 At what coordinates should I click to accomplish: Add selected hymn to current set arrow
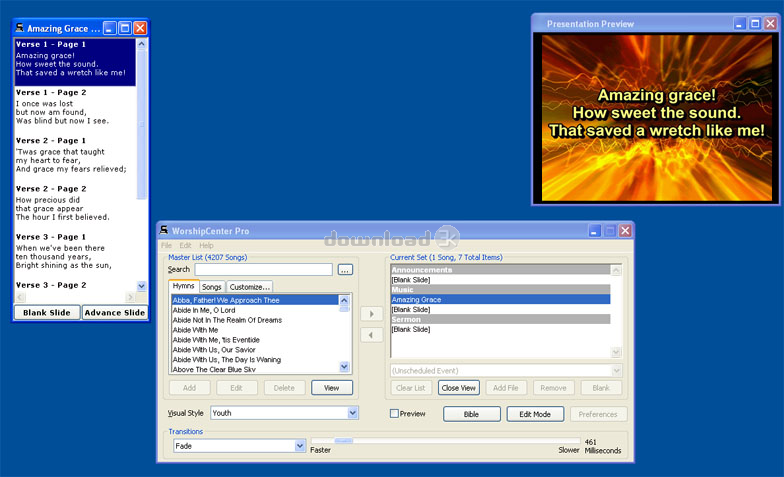(372, 314)
